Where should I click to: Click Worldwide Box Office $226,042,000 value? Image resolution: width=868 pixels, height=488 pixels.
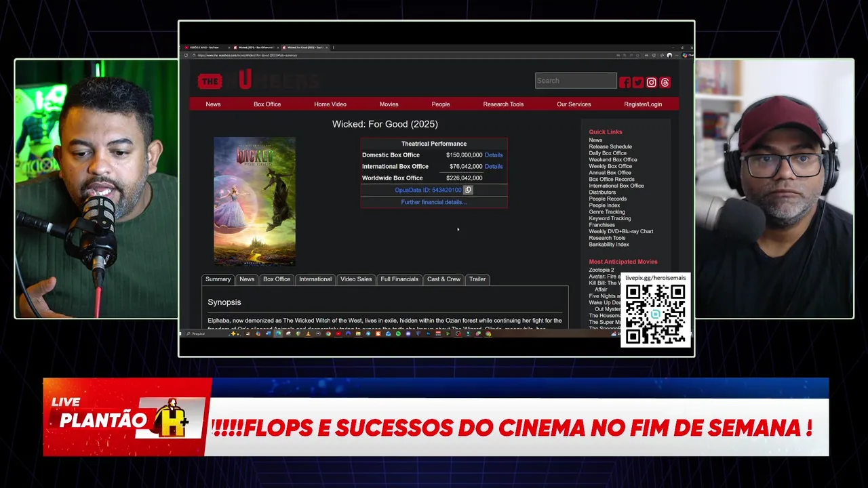click(x=465, y=178)
